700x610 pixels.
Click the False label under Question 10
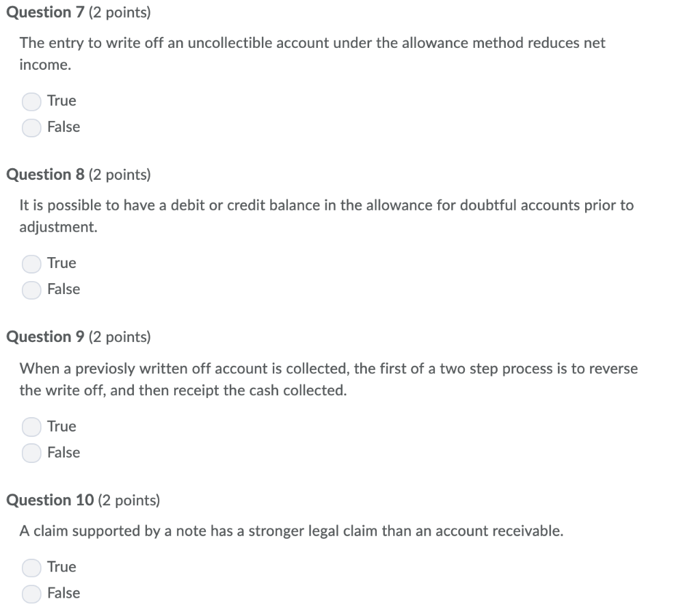[x=64, y=593]
